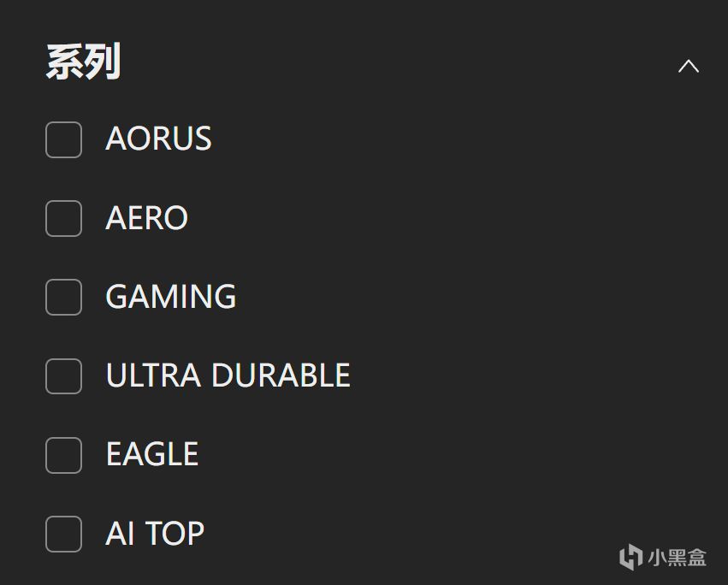Enable the AERO checkbox
Image resolution: width=728 pixels, height=585 pixels.
tap(63, 218)
